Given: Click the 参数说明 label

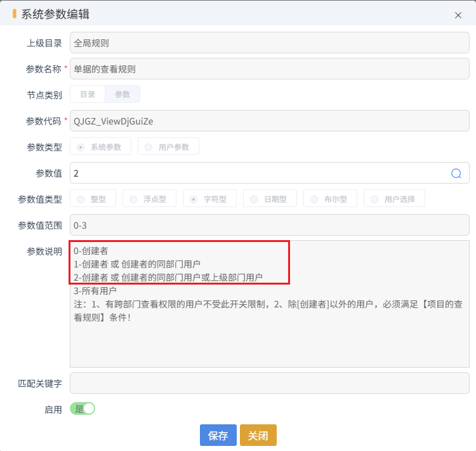Looking at the screenshot, I should 44,252.
